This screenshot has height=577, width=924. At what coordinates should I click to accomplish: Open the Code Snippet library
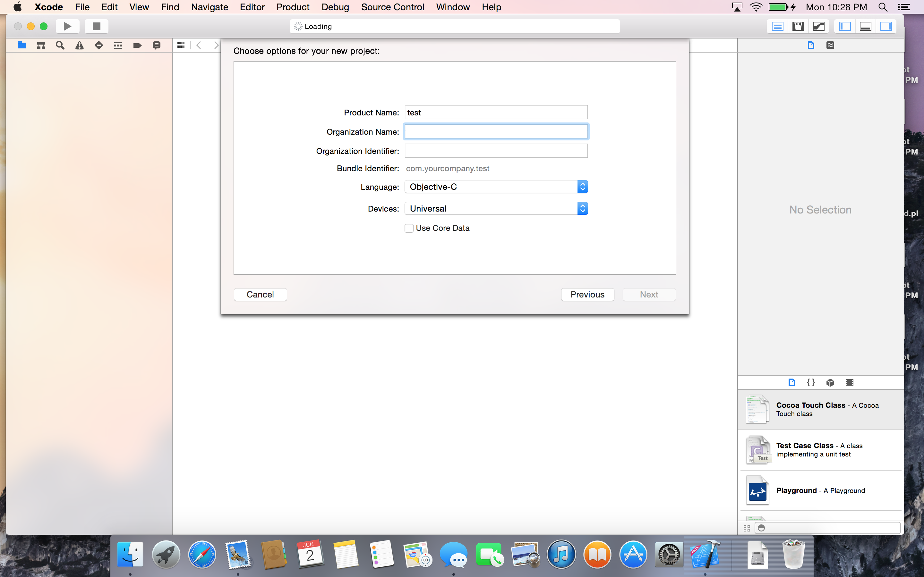pos(811,382)
